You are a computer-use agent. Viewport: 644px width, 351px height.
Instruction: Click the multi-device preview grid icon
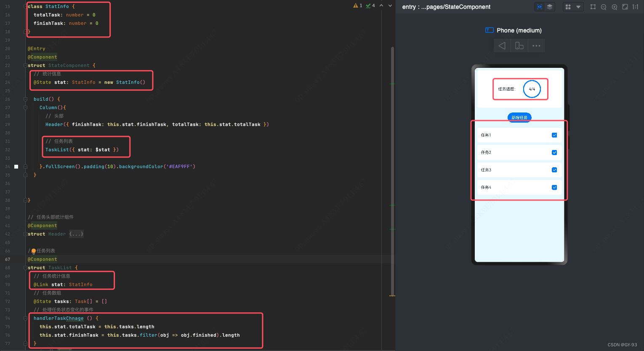[x=568, y=7]
